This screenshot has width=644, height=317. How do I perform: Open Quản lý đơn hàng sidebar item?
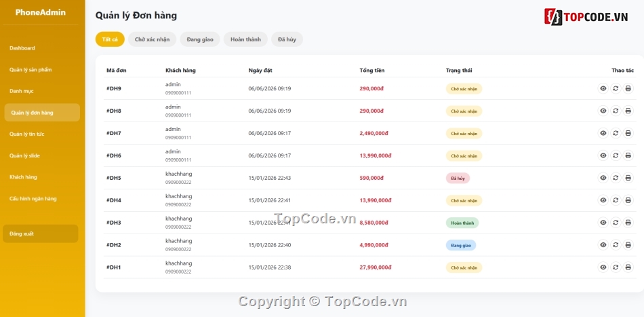(42, 113)
